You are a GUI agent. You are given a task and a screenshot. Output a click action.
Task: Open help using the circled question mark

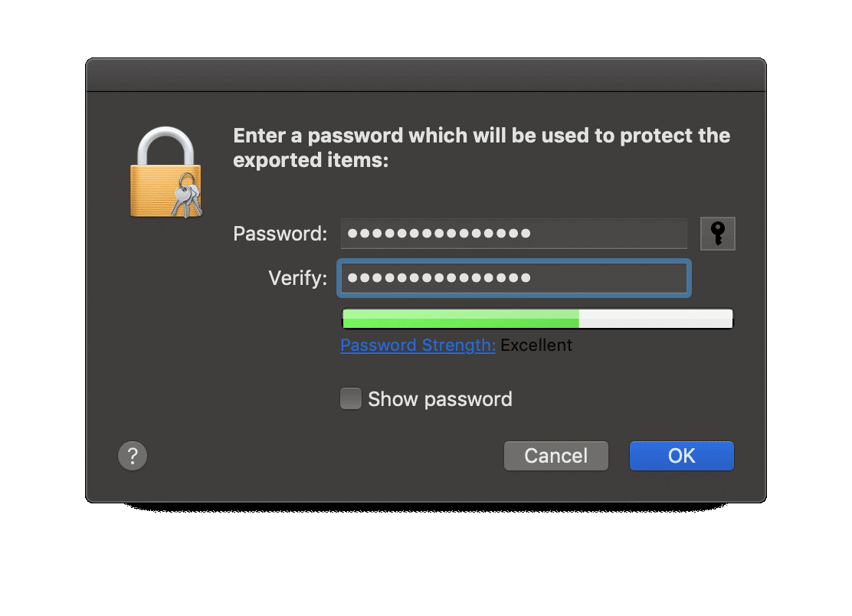click(132, 455)
